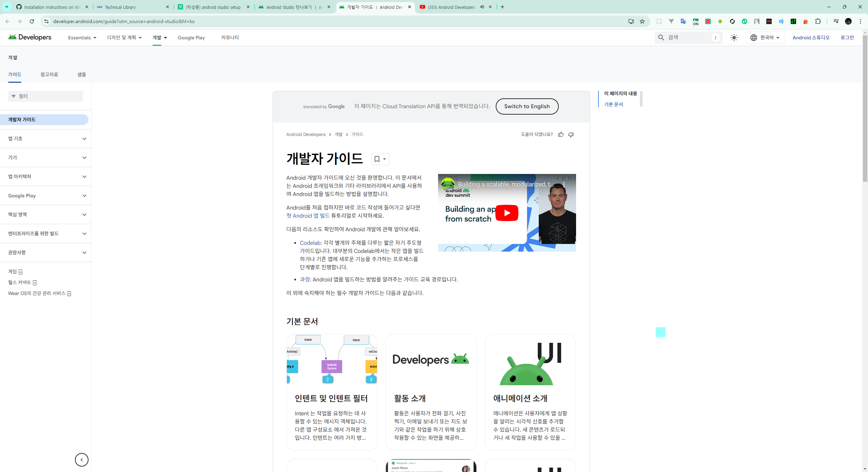Switch to the 참고자료 tab
This screenshot has width=868, height=472.
pos(49,75)
